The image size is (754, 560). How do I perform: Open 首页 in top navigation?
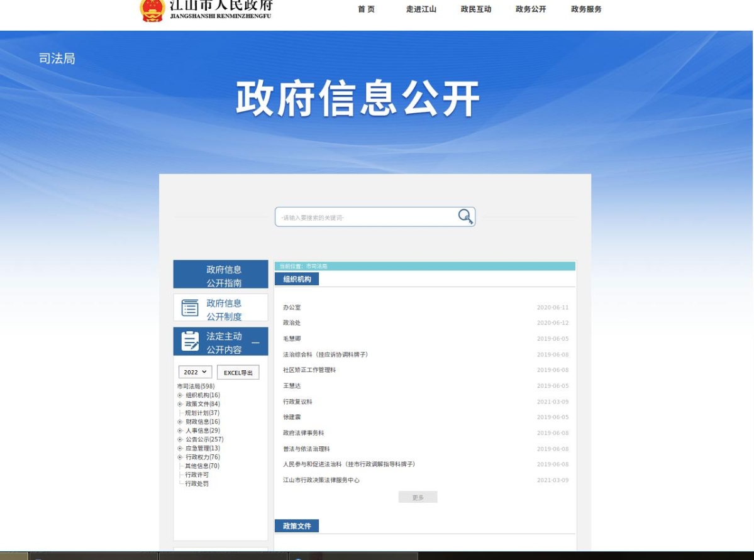pos(366,9)
